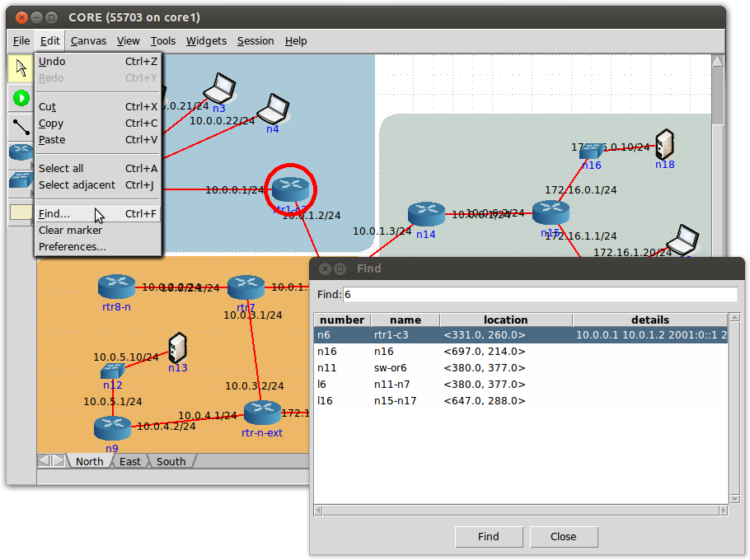This screenshot has width=750, height=560.
Task: Click switch node n12
Action: 113,371
